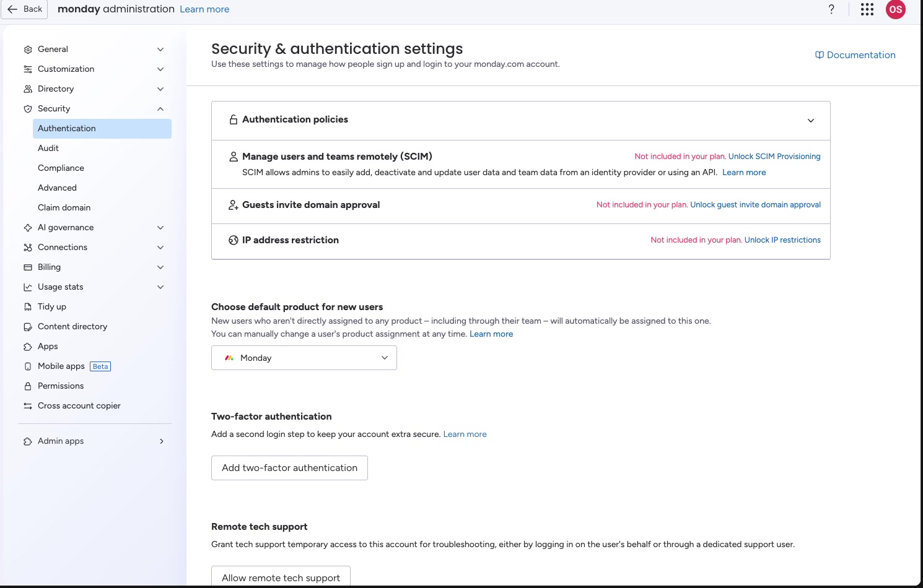Screen dimensions: 923x588
Task: Open the help question mark icon
Action: 831,9
